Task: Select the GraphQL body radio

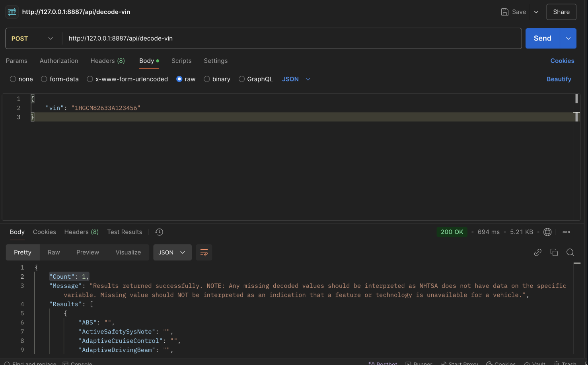Action: pyautogui.click(x=241, y=79)
